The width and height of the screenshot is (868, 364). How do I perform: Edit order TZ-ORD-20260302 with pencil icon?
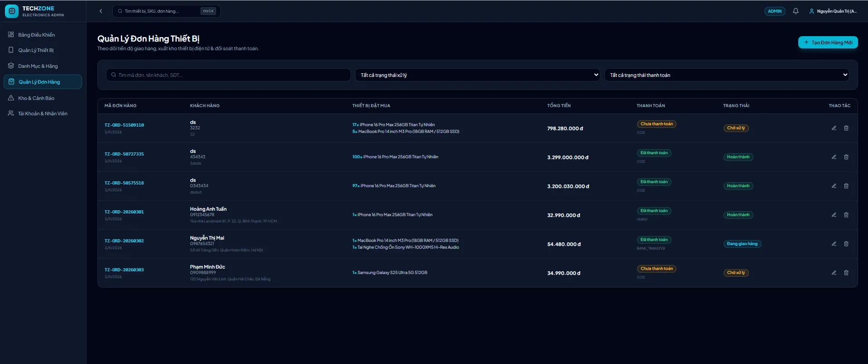(834, 244)
